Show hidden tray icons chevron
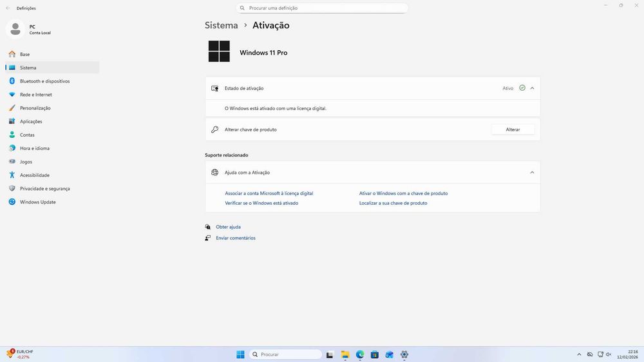The height and width of the screenshot is (362, 644). (x=579, y=354)
